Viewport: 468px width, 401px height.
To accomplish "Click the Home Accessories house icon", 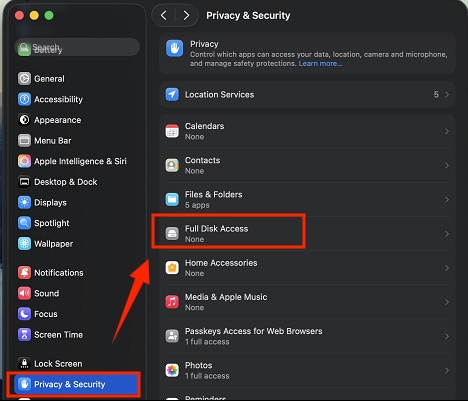I will tap(172, 268).
